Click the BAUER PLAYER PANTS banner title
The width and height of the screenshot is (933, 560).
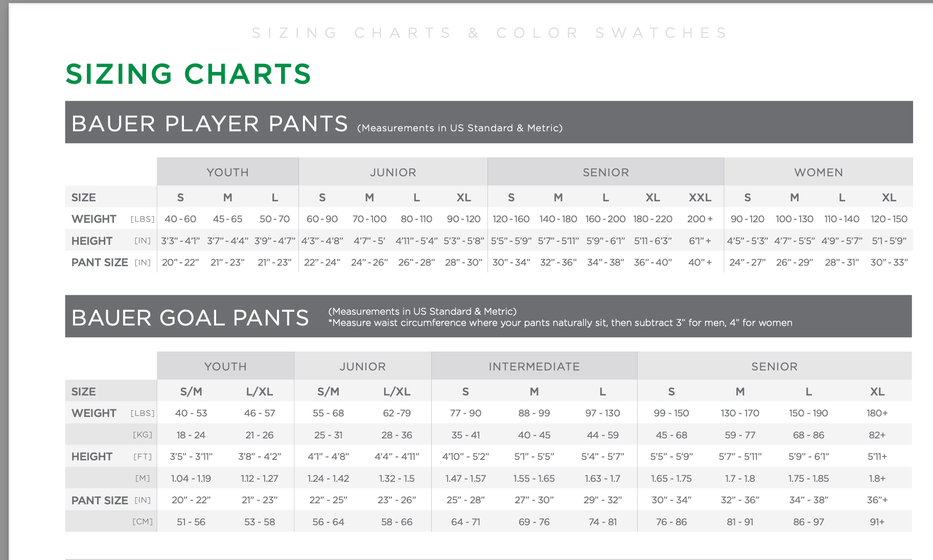coord(209,124)
